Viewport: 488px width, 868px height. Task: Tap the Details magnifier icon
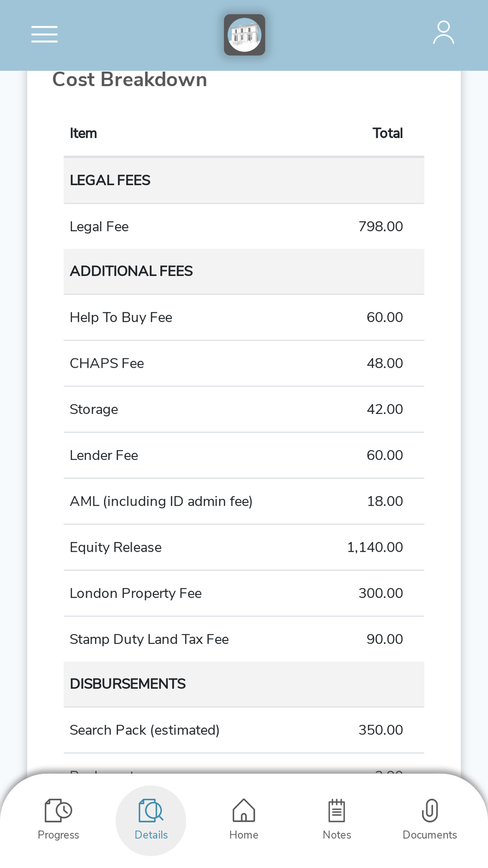click(151, 810)
